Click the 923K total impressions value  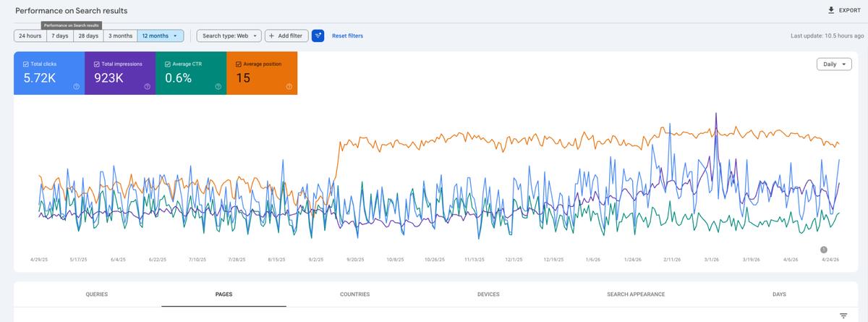109,78
